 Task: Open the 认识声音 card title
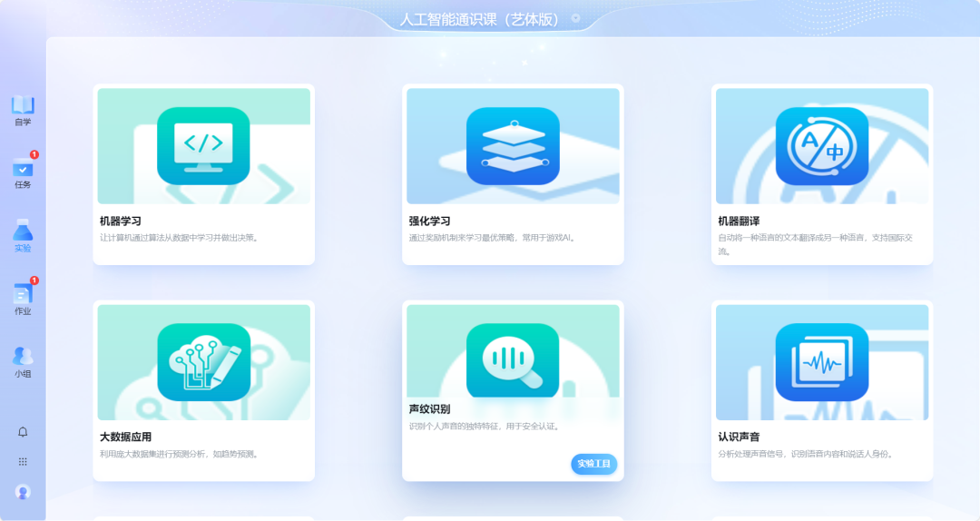tap(739, 437)
